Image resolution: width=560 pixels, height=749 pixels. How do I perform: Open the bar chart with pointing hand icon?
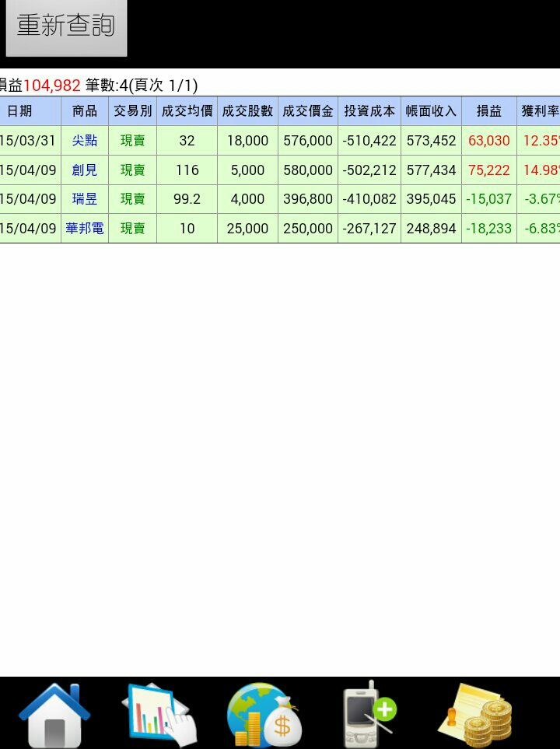(159, 715)
